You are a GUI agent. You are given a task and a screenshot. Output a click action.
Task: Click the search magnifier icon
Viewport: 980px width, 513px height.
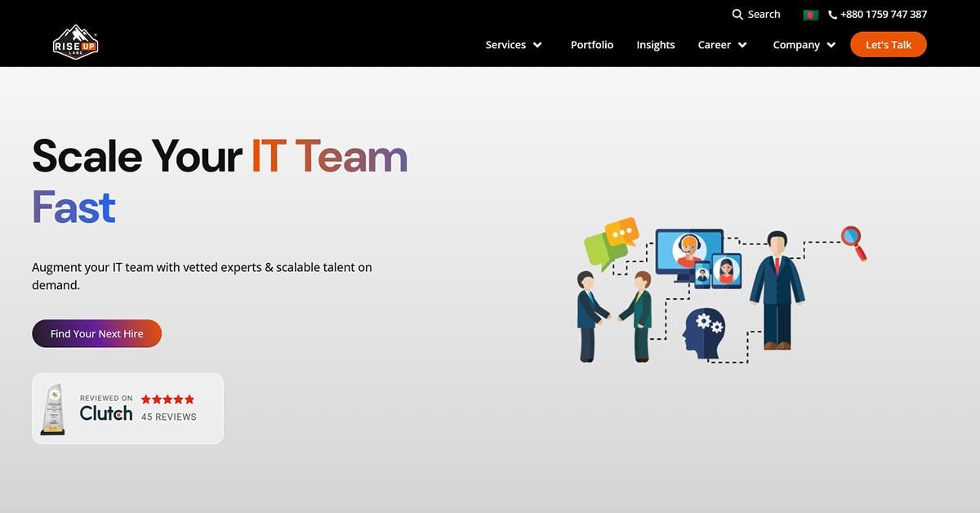pos(737,15)
